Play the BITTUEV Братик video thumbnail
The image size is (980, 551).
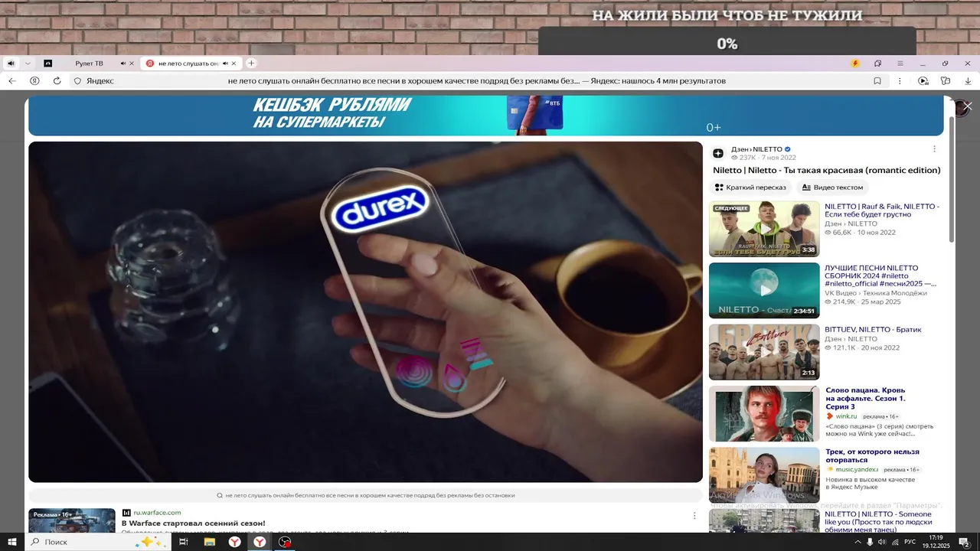764,352
